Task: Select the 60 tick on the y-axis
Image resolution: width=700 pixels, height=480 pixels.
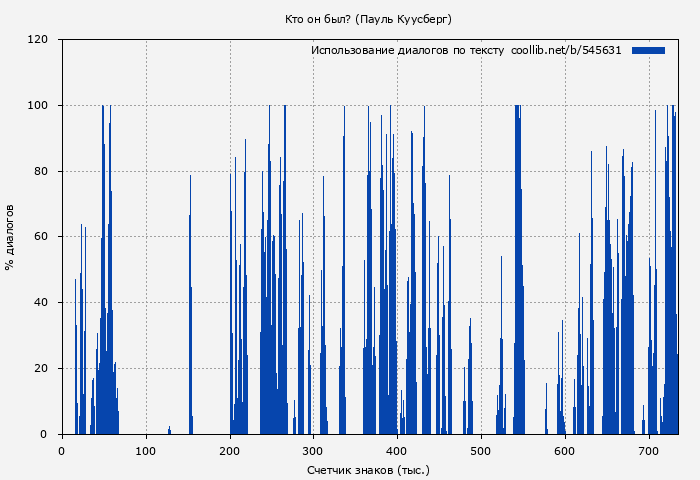Action: click(x=41, y=237)
